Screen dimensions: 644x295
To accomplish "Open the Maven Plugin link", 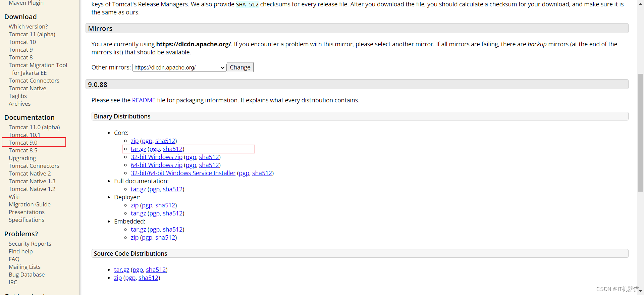I will [x=26, y=3].
